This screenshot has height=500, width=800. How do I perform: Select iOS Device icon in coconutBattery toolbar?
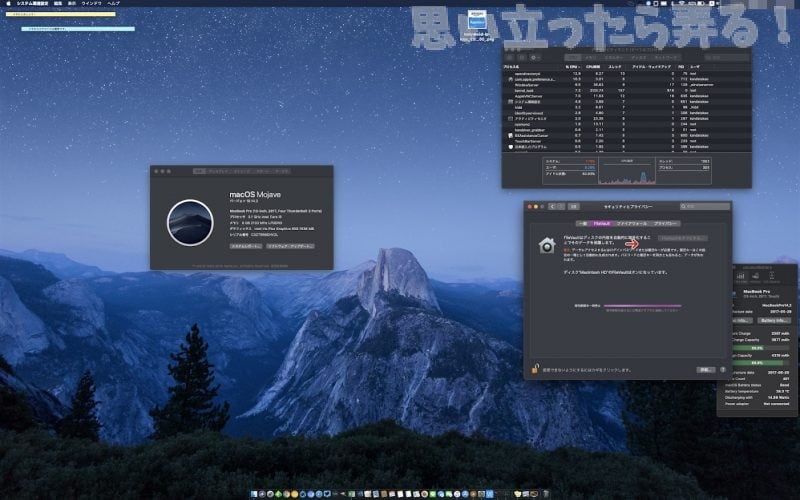click(x=771, y=278)
